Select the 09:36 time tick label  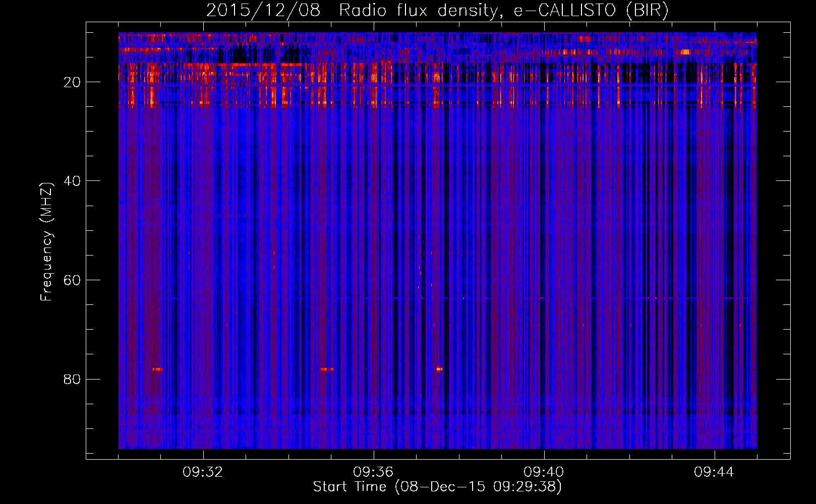click(x=373, y=472)
